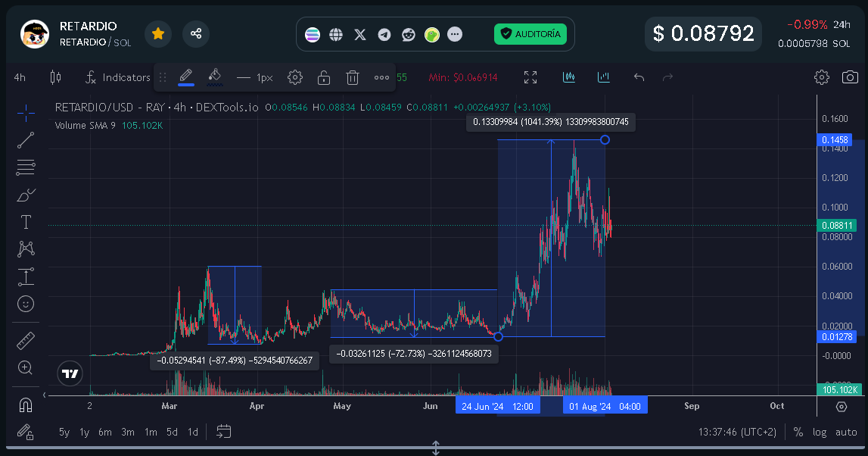Lock the selected drawing with the padlock
This screenshot has height=456, width=868.
click(323, 77)
